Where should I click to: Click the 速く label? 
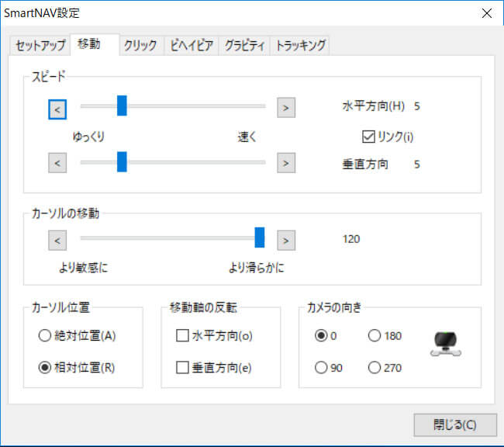tap(247, 137)
